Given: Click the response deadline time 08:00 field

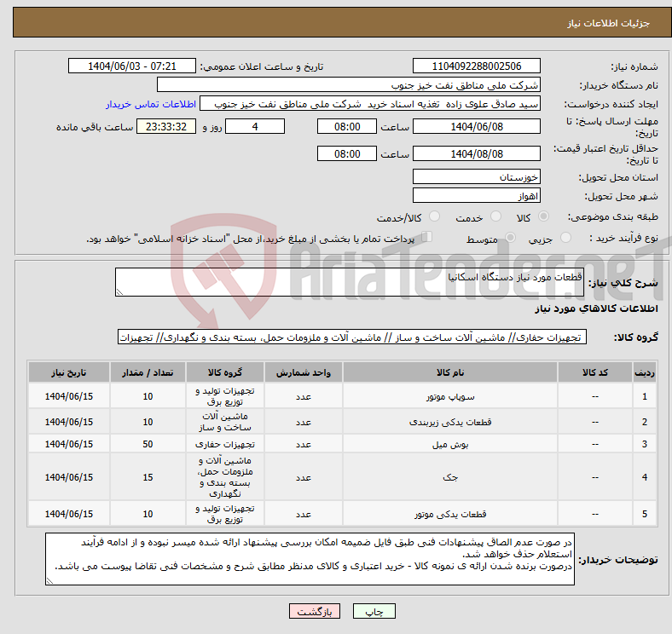Looking at the screenshot, I should (347, 126).
